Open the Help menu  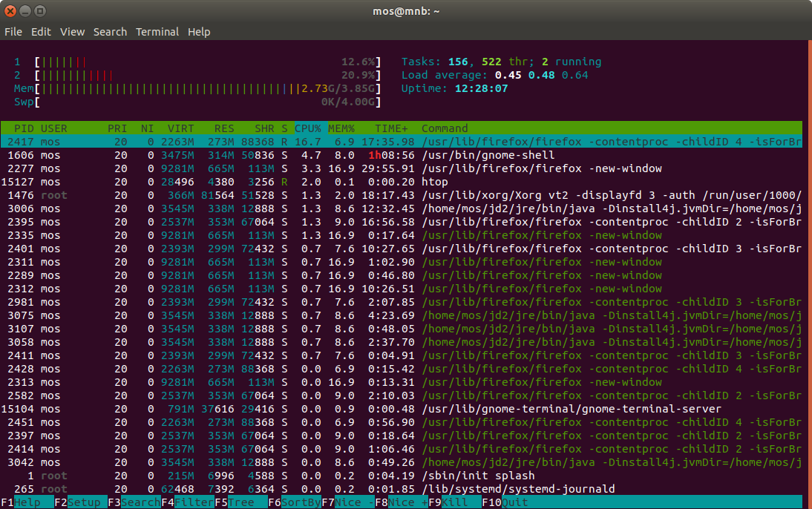tap(199, 32)
